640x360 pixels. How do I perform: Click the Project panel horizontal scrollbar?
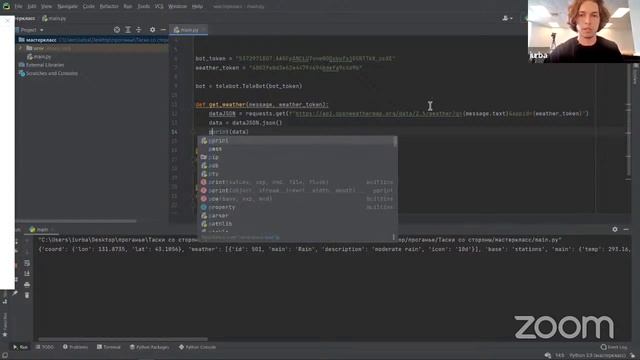click(76, 221)
